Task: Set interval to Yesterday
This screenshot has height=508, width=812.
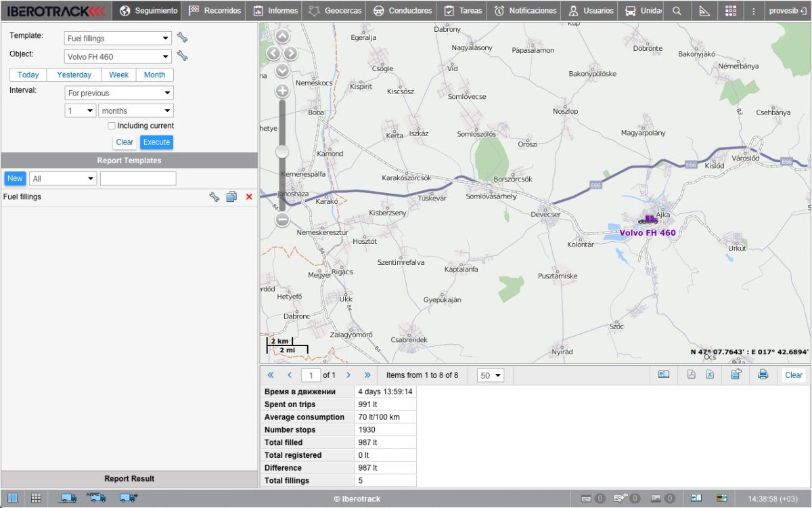Action: [x=74, y=75]
